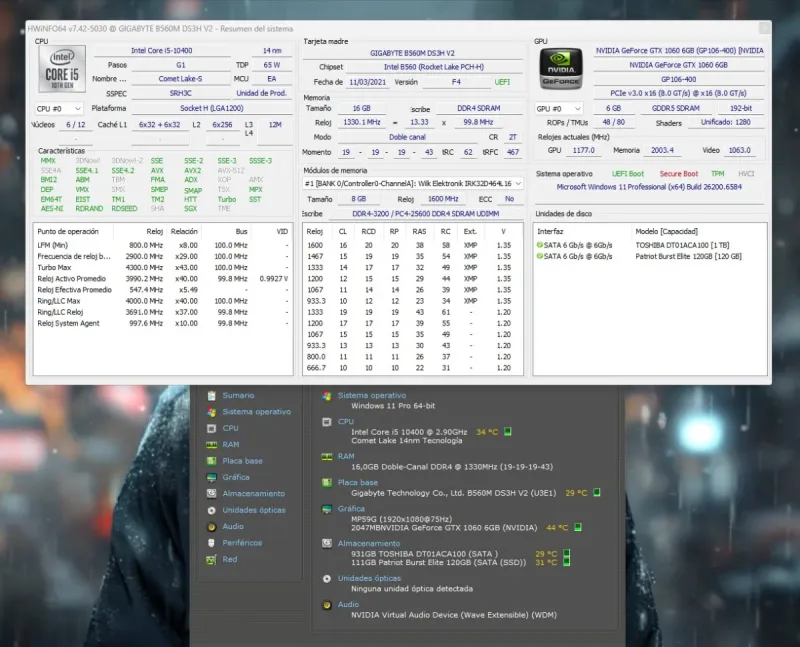Click the green status icon for Patriot drive
The height and width of the screenshot is (647, 800).
point(540,256)
